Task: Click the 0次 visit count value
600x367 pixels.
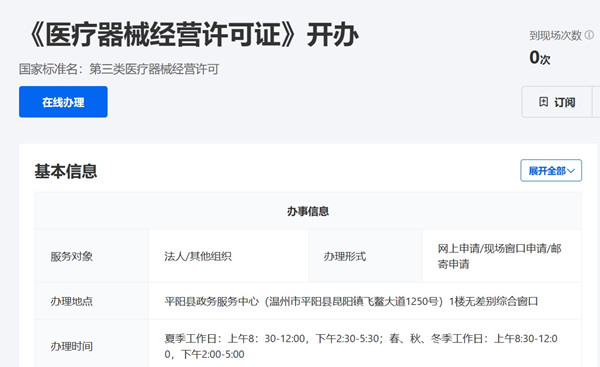Action: [x=540, y=58]
